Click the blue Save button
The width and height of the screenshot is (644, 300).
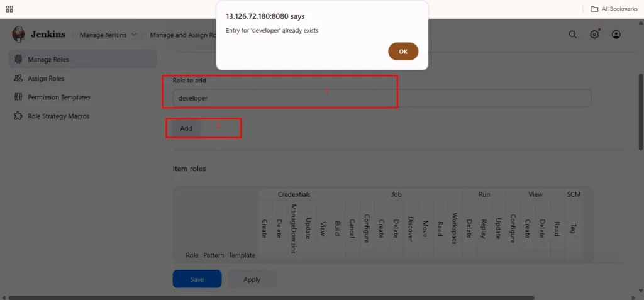click(x=197, y=279)
